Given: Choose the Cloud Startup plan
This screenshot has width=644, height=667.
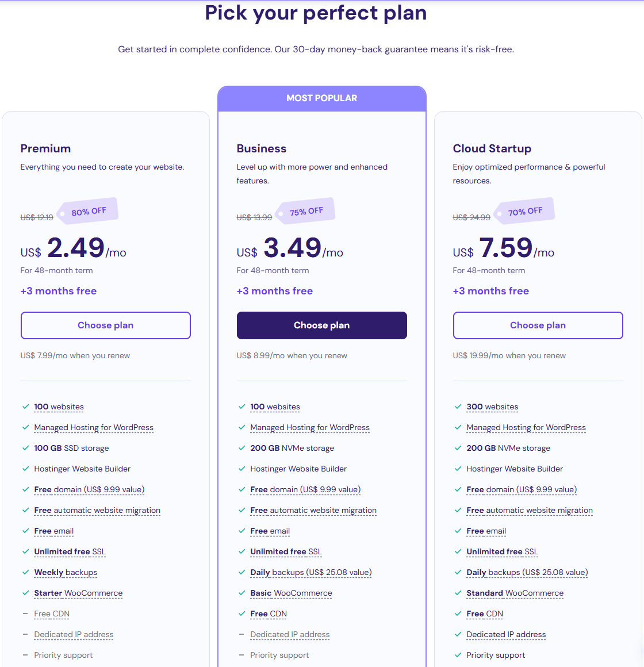Looking at the screenshot, I should click(538, 325).
